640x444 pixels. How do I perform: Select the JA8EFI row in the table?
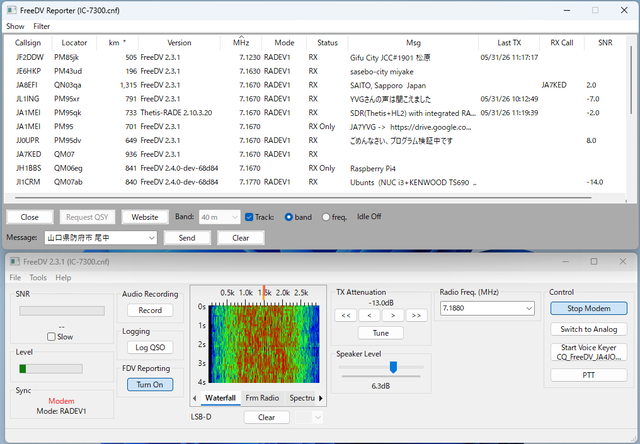click(x=314, y=85)
